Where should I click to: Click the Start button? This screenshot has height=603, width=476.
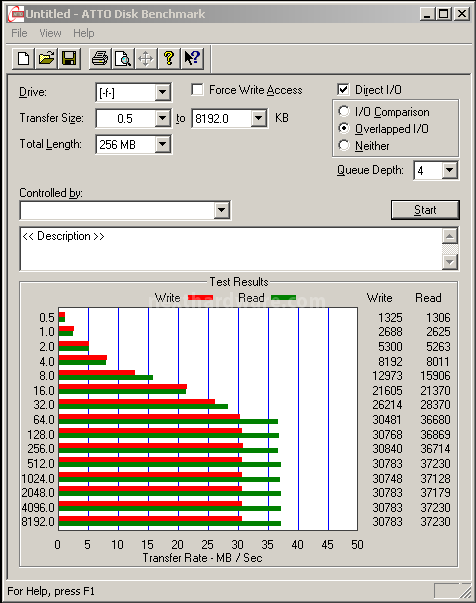(425, 210)
